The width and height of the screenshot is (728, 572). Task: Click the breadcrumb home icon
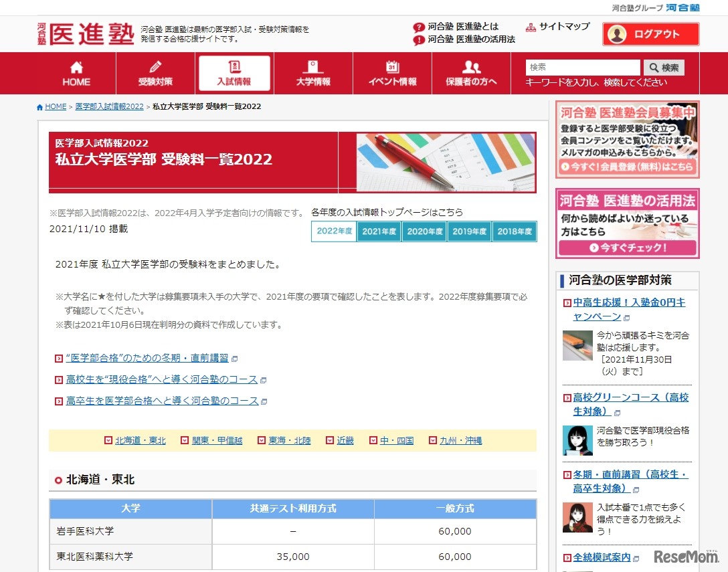point(39,106)
